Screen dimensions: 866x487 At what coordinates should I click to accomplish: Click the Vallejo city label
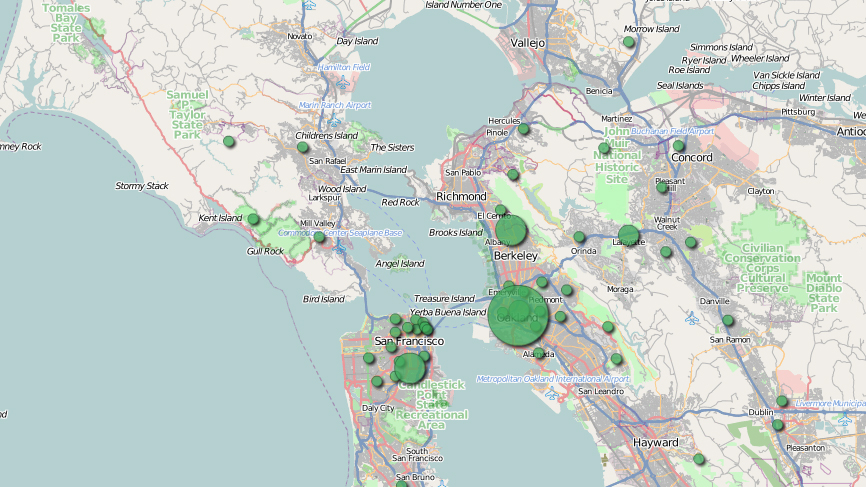click(527, 43)
